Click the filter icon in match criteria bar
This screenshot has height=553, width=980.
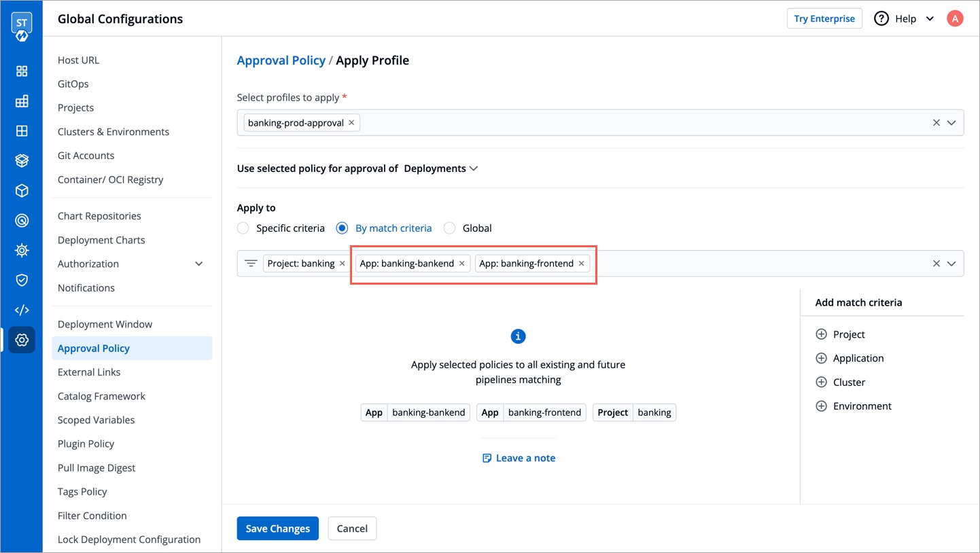coord(251,264)
